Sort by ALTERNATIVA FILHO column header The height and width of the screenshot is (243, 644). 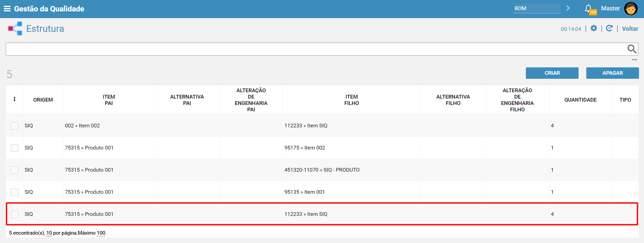[453, 100]
